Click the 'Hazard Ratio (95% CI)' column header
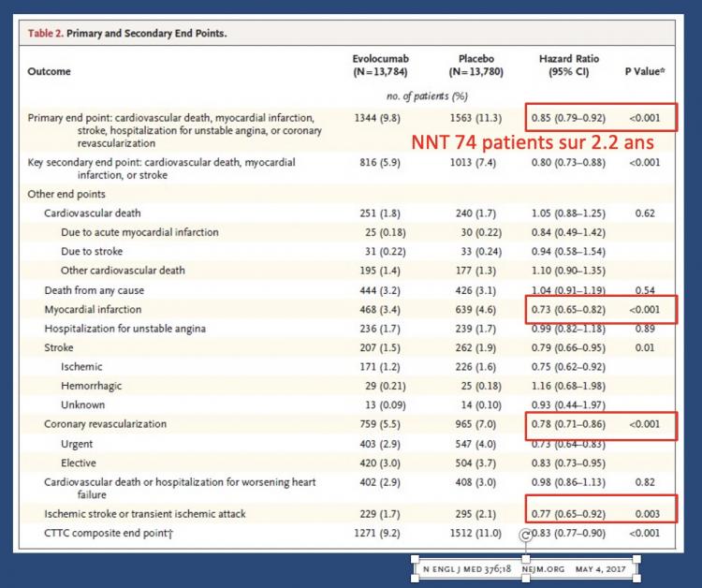Image resolution: width=702 pixels, height=588 pixels. tap(569, 66)
